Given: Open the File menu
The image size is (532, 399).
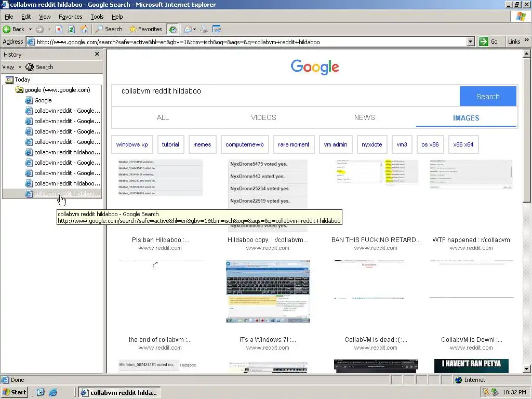Looking at the screenshot, I should [9, 17].
